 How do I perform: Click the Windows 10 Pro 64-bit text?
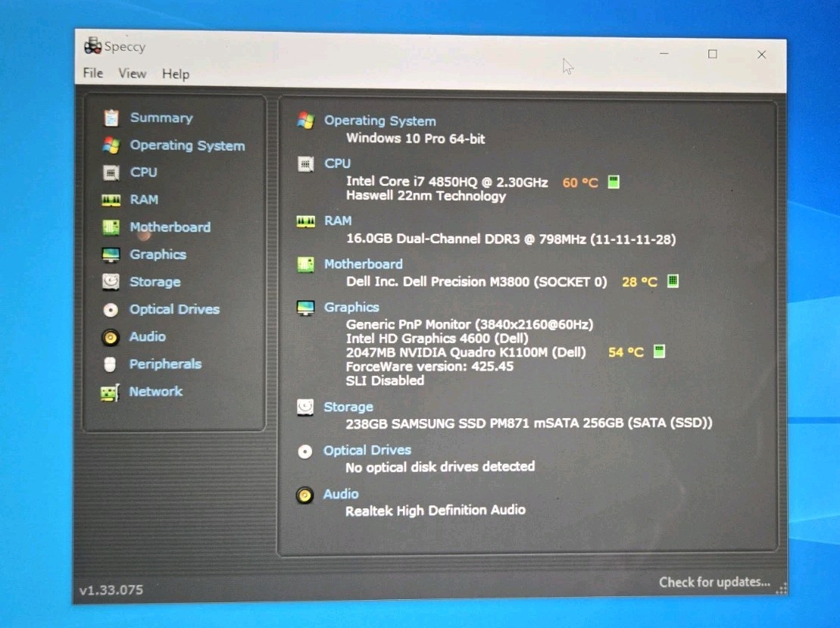[x=415, y=138]
